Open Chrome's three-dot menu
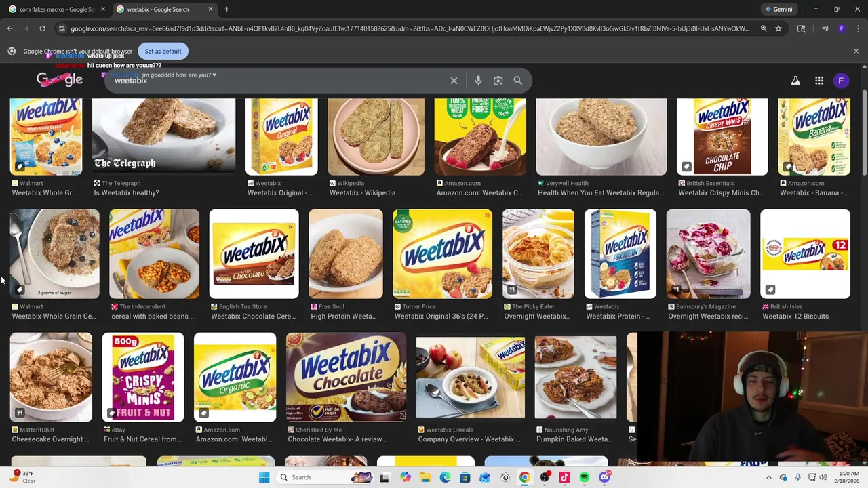868x488 pixels. [858, 28]
